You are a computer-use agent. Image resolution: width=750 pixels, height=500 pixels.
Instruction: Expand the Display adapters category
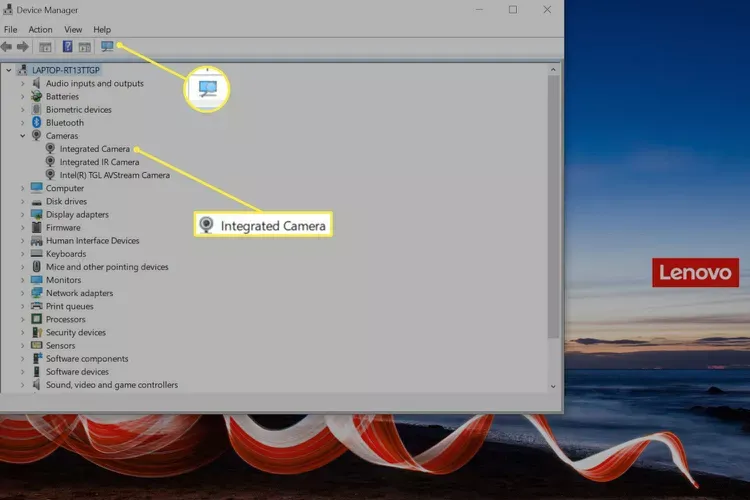coord(22,215)
